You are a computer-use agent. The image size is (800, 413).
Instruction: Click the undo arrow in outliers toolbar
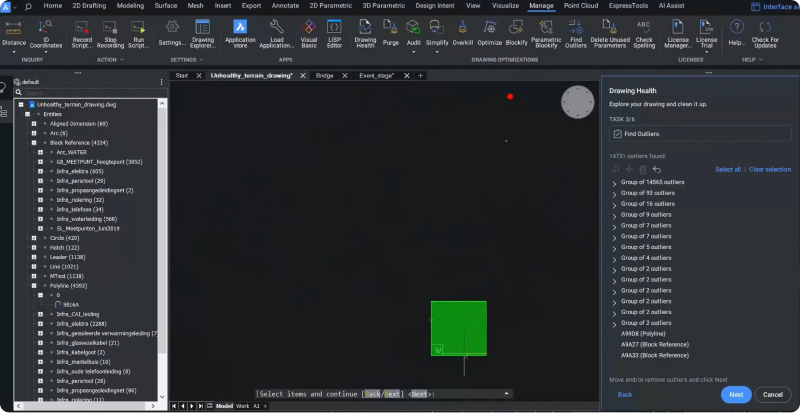point(657,169)
